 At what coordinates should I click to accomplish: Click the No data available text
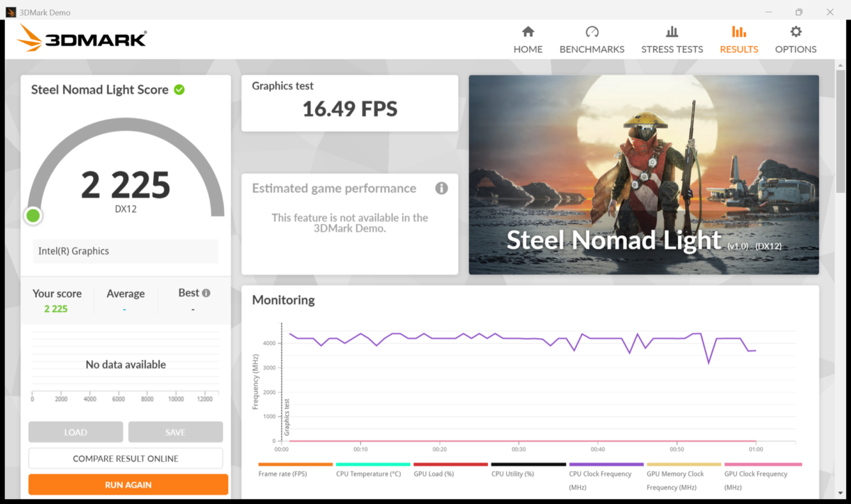coord(126,364)
